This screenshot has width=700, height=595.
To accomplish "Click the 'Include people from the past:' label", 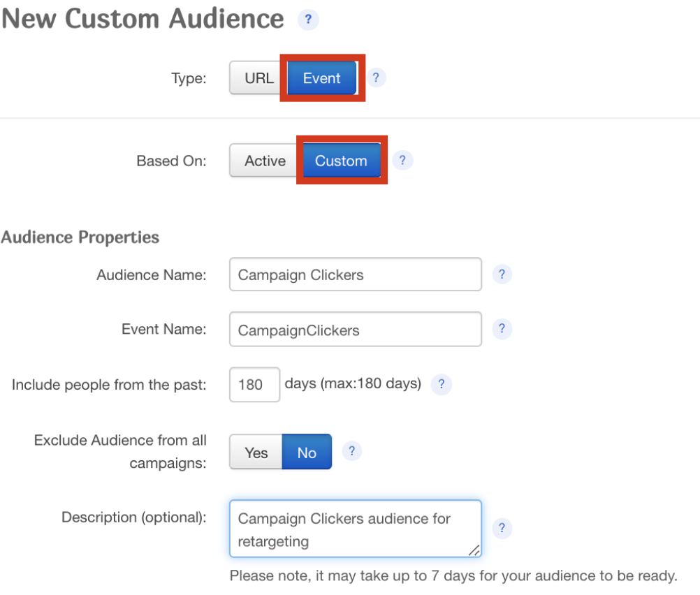I will click(x=109, y=384).
